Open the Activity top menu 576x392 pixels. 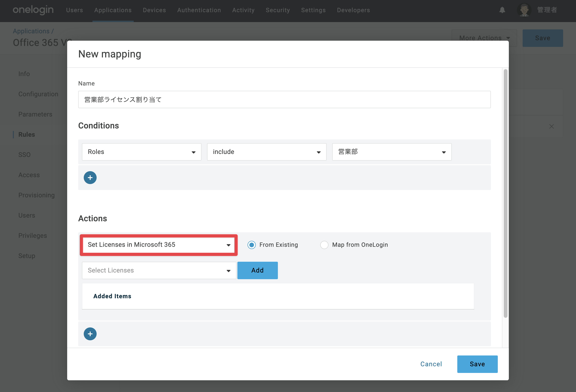[243, 10]
